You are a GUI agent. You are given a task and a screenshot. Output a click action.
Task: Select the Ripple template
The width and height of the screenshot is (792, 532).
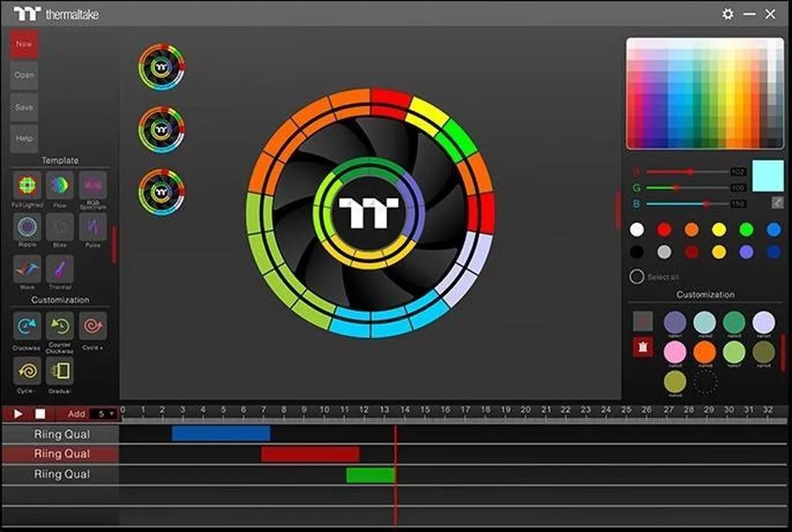[x=27, y=227]
